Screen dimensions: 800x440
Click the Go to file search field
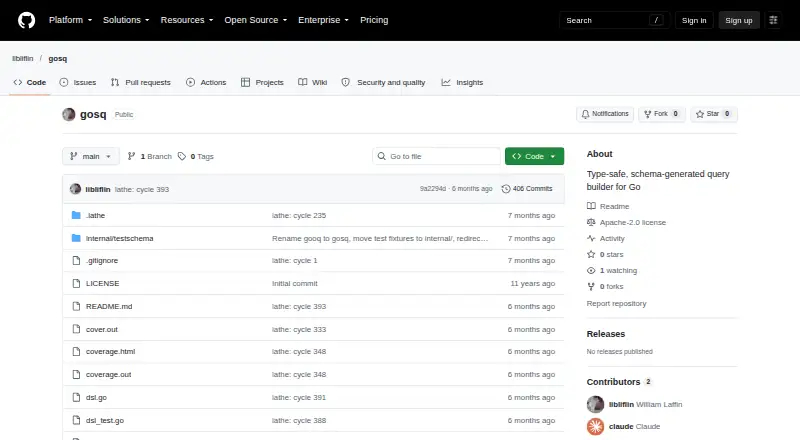pos(436,156)
